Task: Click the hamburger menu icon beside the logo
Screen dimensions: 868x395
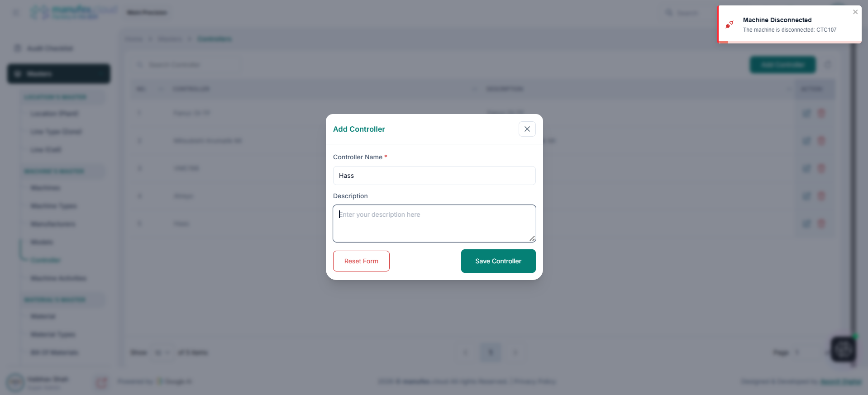Action: tap(16, 13)
